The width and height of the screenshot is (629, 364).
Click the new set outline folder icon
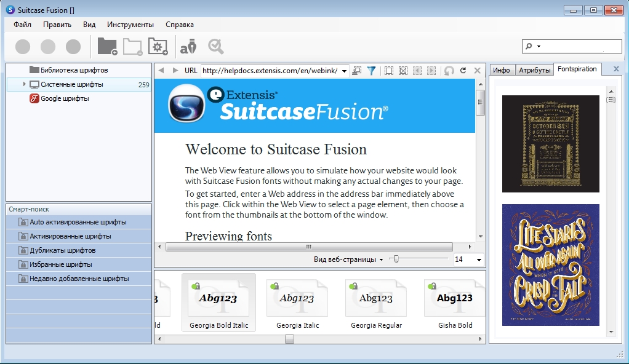coord(132,47)
